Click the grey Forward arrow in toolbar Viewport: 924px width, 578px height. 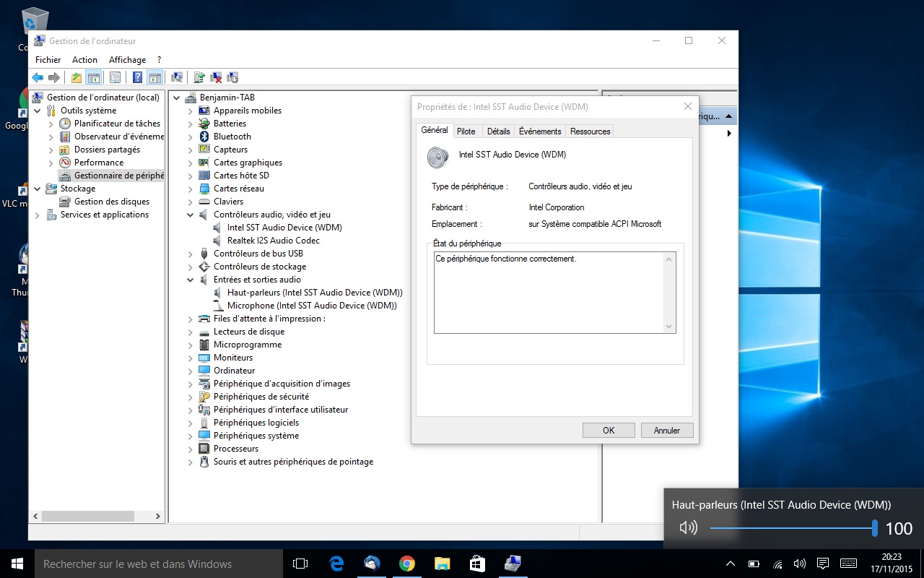[x=54, y=78]
